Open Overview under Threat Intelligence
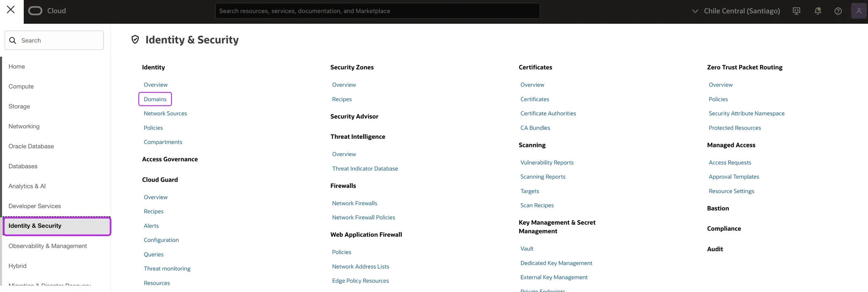868x292 pixels. click(344, 154)
